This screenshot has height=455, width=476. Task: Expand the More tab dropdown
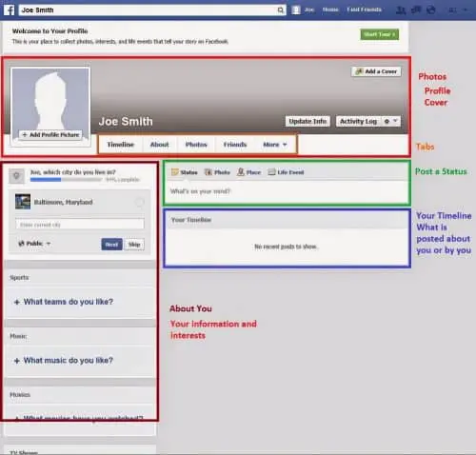275,145
